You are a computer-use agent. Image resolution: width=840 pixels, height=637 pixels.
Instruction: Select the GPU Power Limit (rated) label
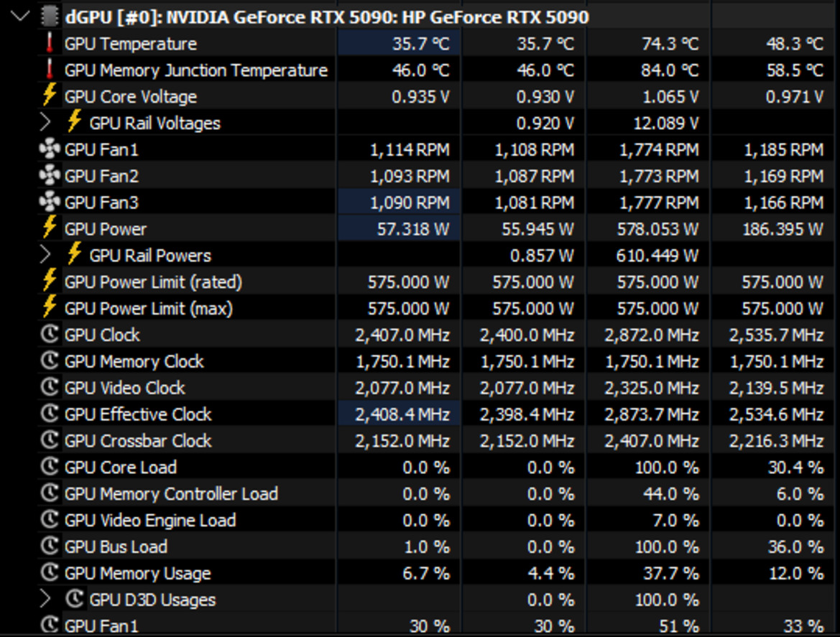[x=153, y=282]
